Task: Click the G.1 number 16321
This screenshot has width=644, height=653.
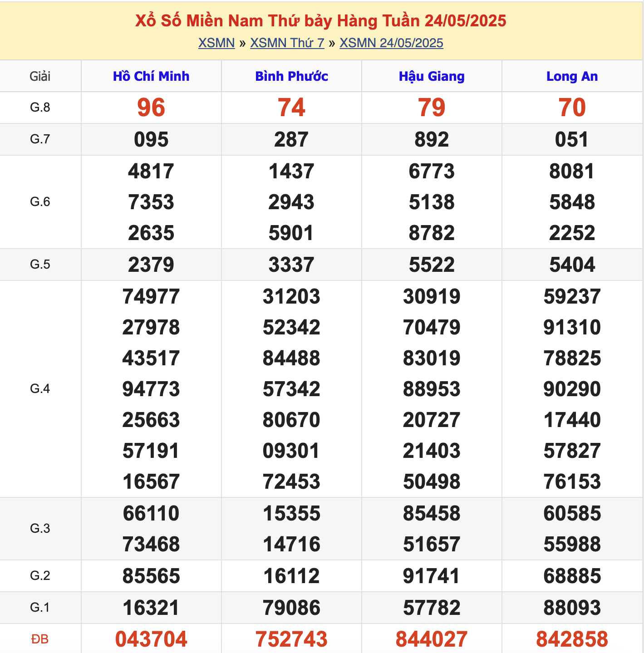Action: click(x=151, y=608)
